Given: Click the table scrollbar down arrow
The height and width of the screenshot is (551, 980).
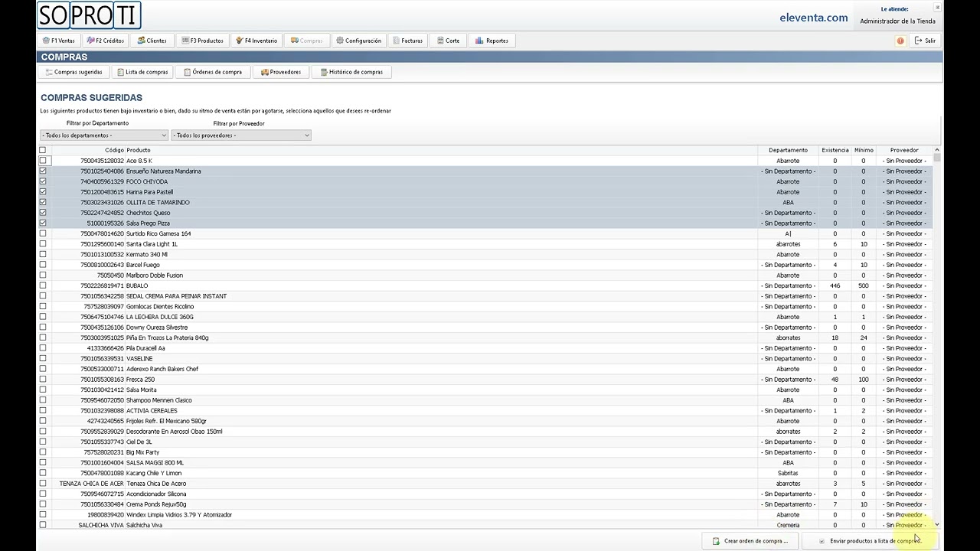Looking at the screenshot, I should pyautogui.click(x=937, y=525).
